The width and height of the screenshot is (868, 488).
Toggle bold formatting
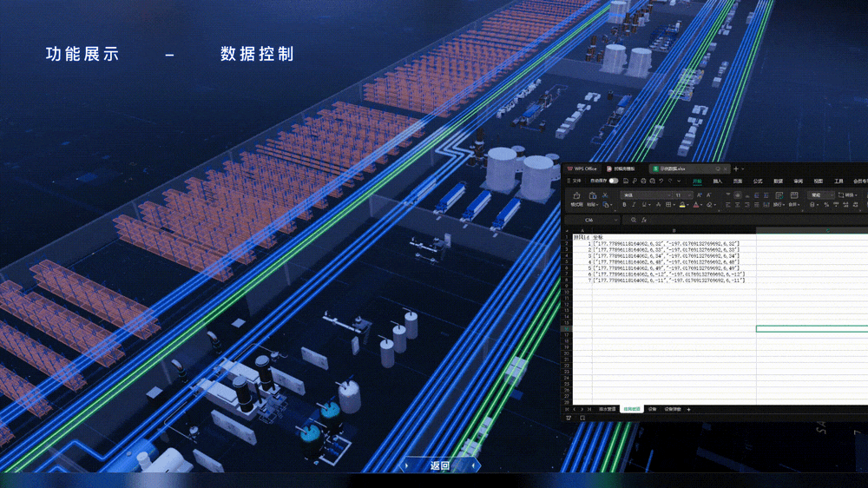point(624,205)
